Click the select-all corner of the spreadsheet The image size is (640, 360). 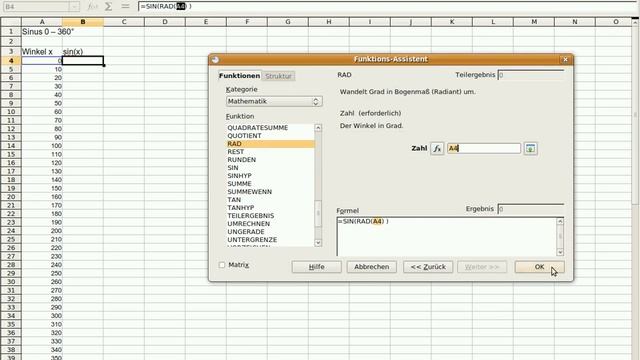(x=11, y=22)
